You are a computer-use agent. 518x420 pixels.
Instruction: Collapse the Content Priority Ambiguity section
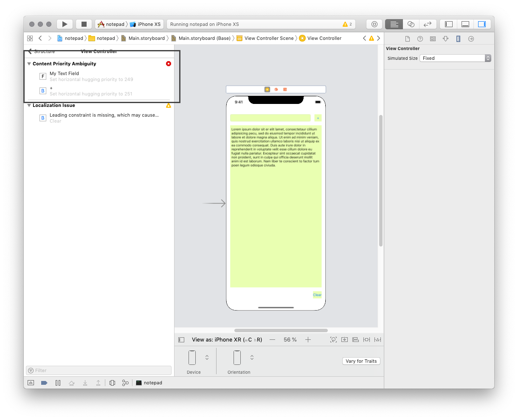coord(29,64)
